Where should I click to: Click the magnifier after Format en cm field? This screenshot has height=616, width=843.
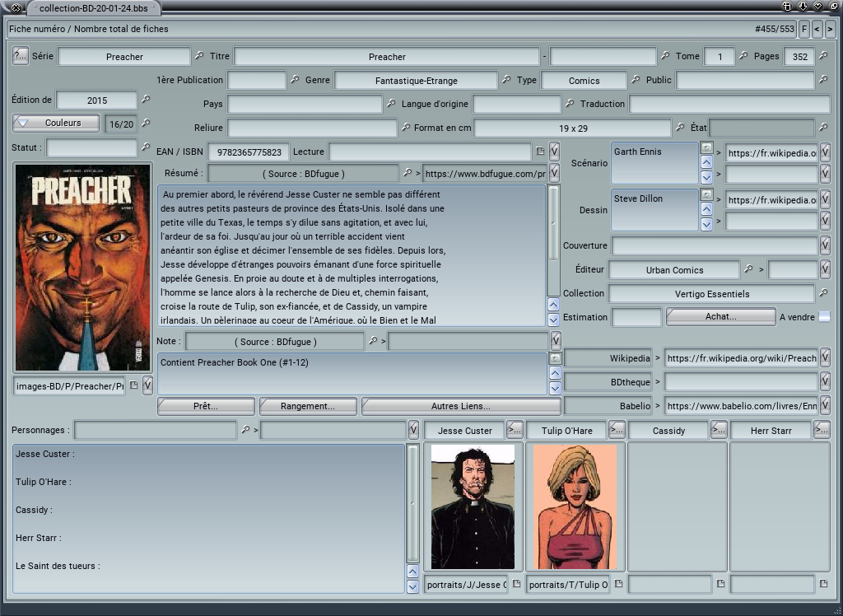(680, 128)
